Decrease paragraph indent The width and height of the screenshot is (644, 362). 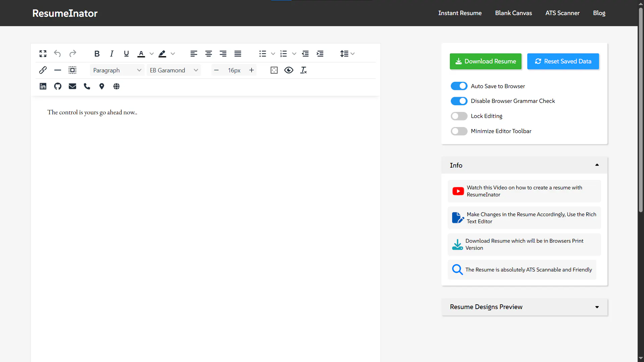305,54
